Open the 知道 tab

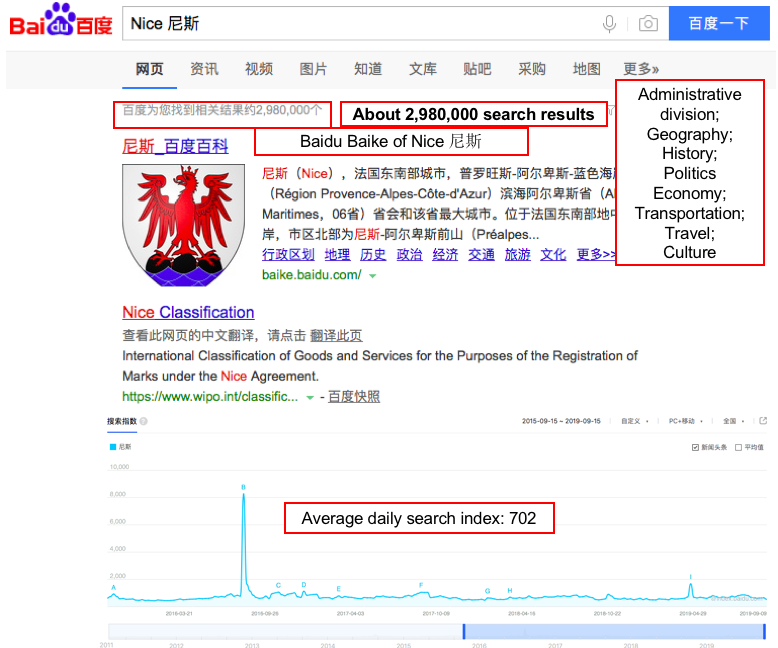[368, 69]
